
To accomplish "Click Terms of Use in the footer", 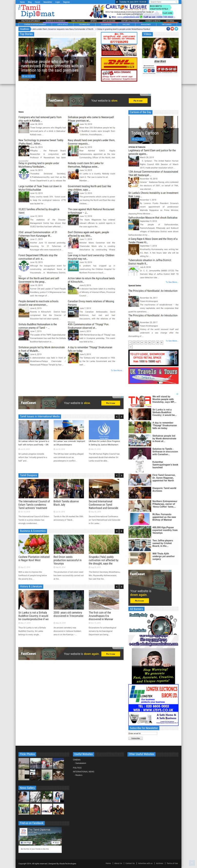I will pyautogui.click(x=172, y=863).
